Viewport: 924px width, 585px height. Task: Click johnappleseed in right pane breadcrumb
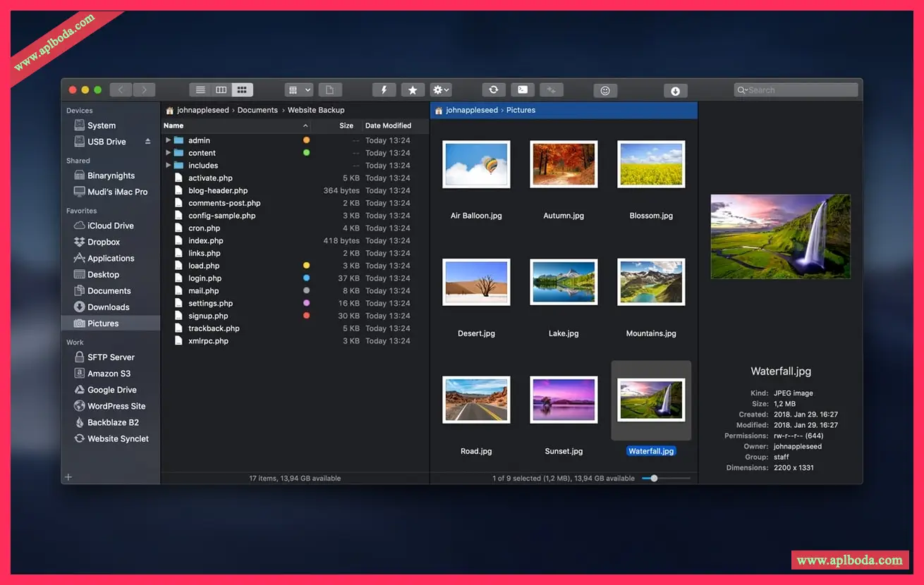[x=472, y=110]
